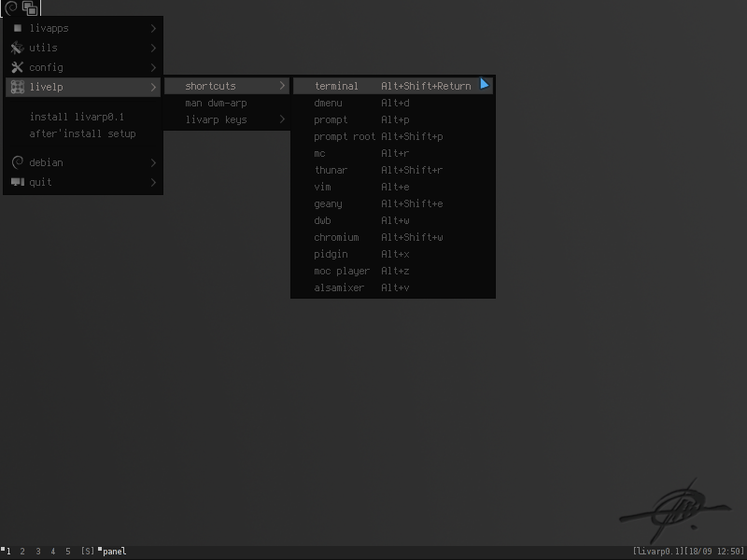The height and width of the screenshot is (560, 747).
Task: Click the config wrench icon
Action: click(17, 67)
